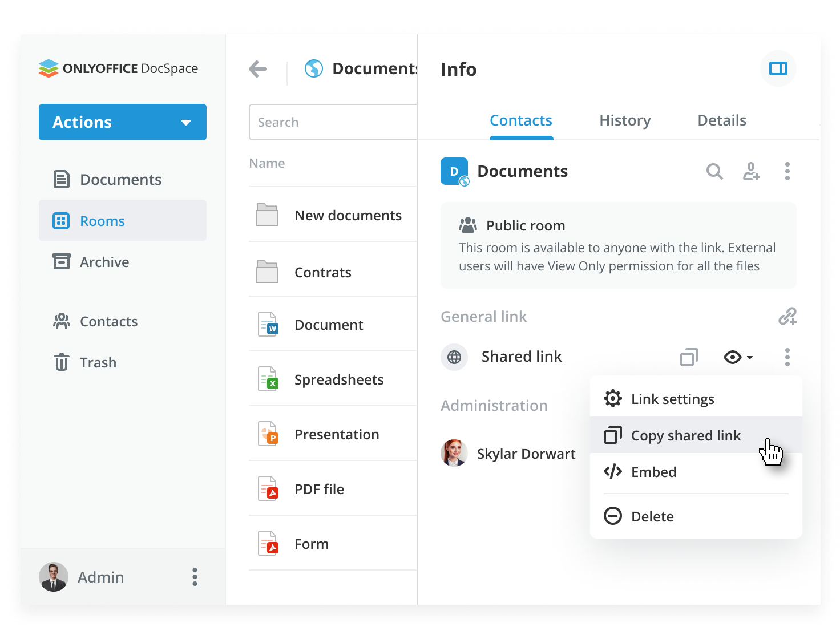Click the Search input field
840x639 pixels.
tap(333, 122)
